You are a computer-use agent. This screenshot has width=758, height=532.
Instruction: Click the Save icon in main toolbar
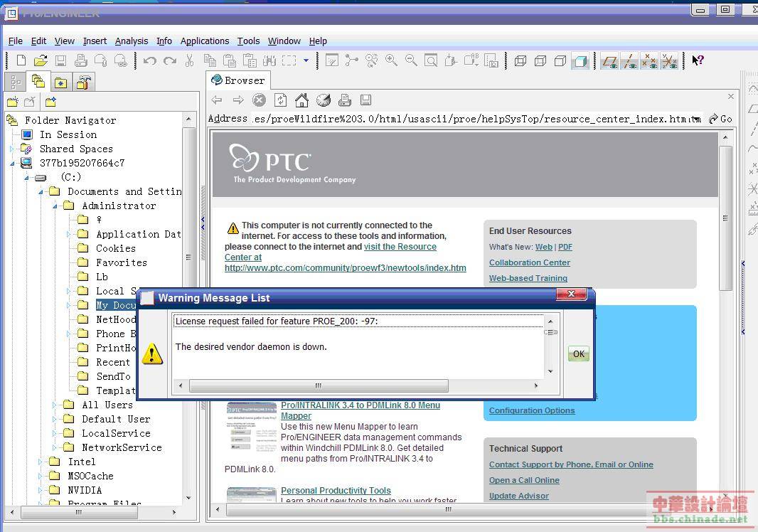[60, 60]
